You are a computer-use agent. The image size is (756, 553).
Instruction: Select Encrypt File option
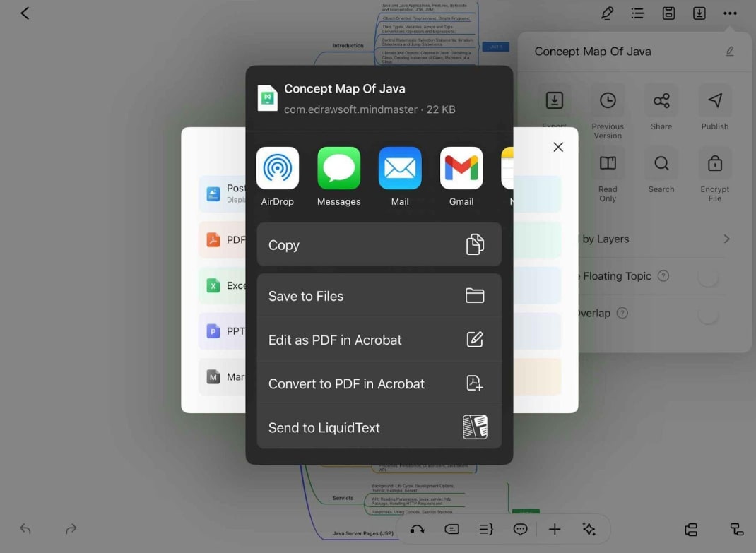pos(714,175)
